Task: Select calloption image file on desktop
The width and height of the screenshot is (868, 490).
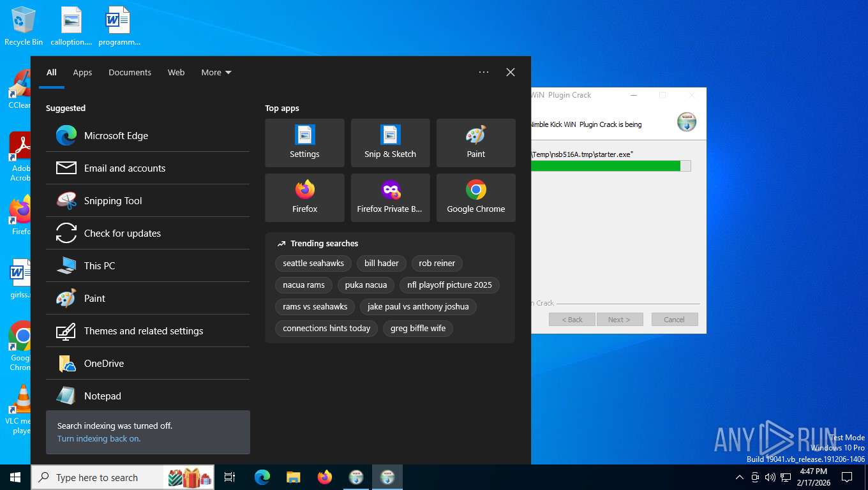Action: tap(71, 26)
